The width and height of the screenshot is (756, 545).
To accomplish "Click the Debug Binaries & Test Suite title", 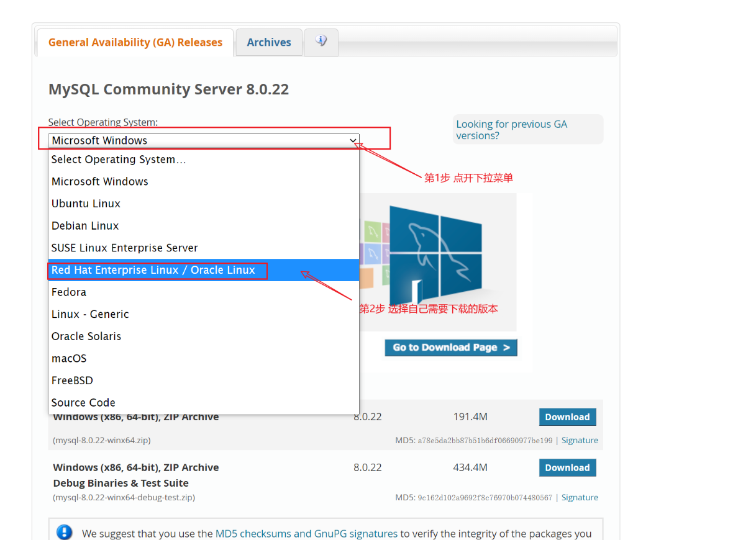I will (121, 484).
